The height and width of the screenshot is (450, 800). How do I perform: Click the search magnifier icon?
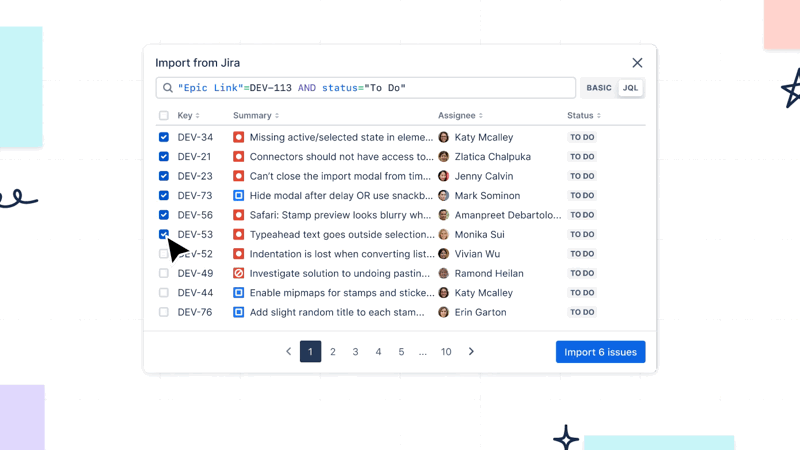tap(167, 88)
